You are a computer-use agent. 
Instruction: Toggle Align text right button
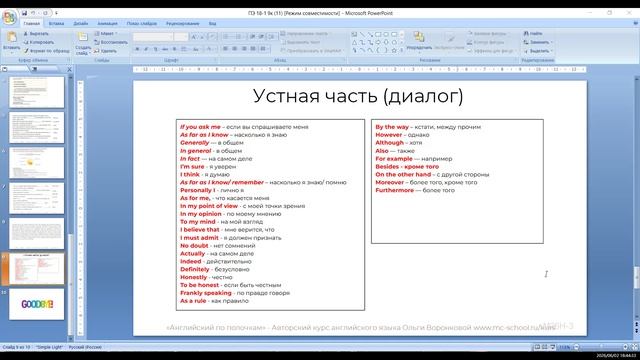pyautogui.click(x=244, y=49)
